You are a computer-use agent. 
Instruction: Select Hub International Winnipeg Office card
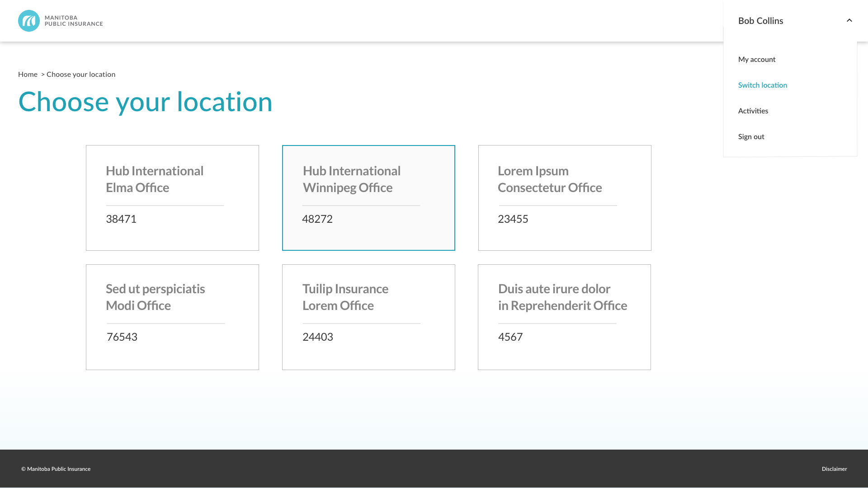click(368, 198)
